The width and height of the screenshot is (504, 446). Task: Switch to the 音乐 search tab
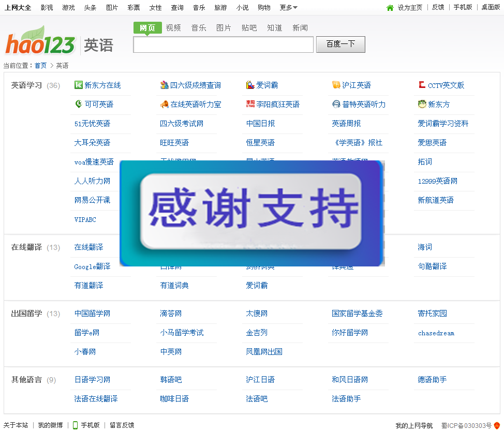199,28
